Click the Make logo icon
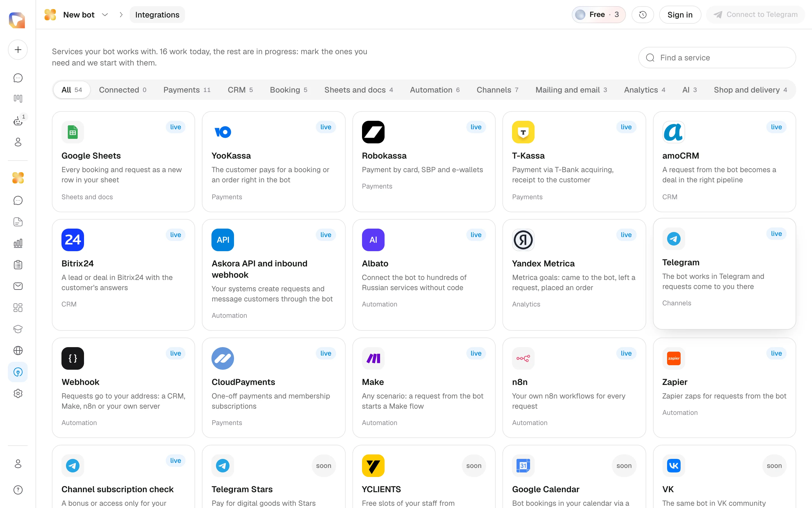 click(x=373, y=358)
